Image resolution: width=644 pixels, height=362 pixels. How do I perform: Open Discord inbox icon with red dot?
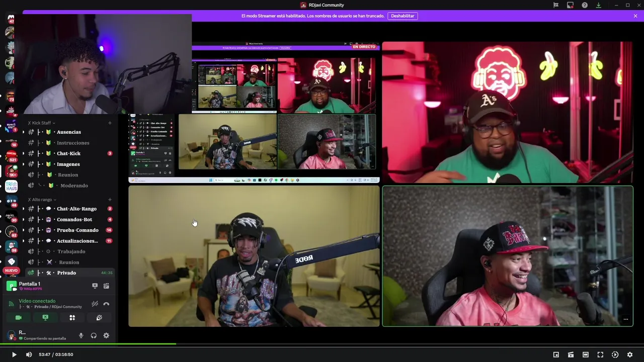coord(570,5)
